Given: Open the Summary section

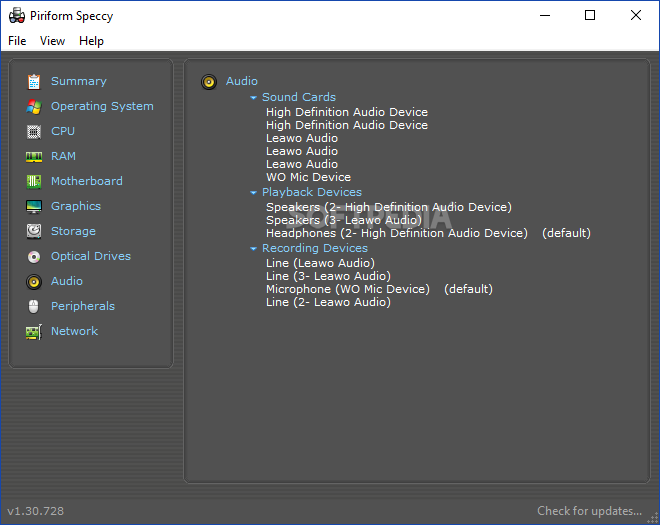Looking at the screenshot, I should point(79,81).
